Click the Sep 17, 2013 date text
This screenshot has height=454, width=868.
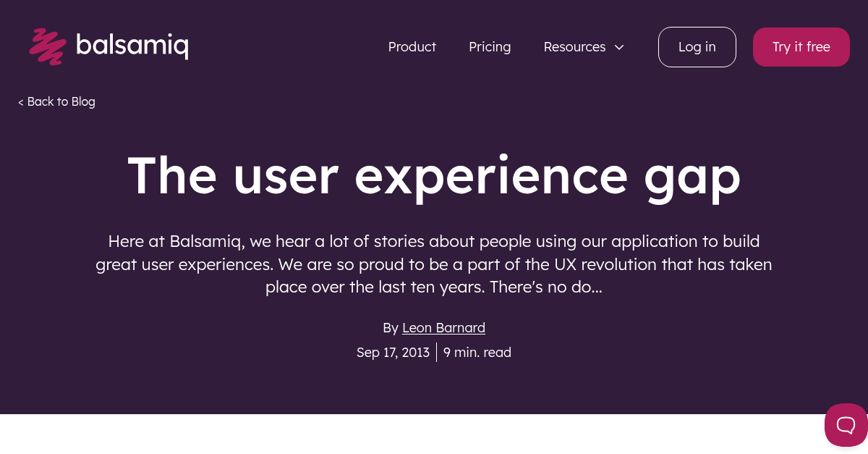coord(393,352)
